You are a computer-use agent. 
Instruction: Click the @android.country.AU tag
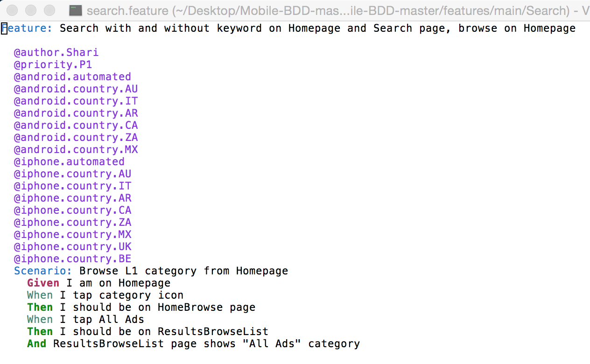pyautogui.click(x=76, y=89)
